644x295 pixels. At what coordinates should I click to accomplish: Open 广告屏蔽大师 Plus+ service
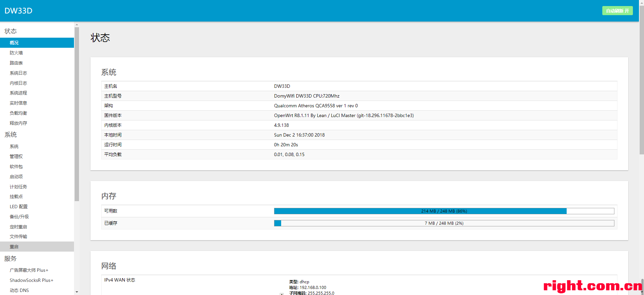(x=29, y=270)
